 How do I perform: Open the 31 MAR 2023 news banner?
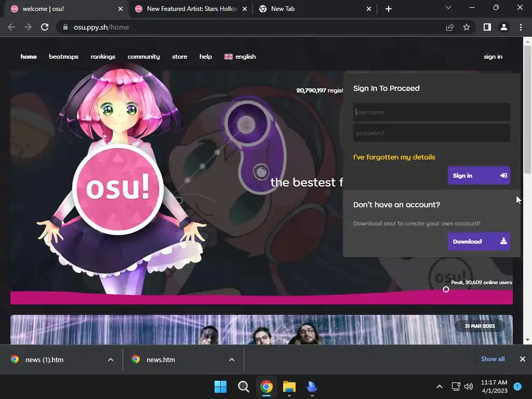coord(261,329)
